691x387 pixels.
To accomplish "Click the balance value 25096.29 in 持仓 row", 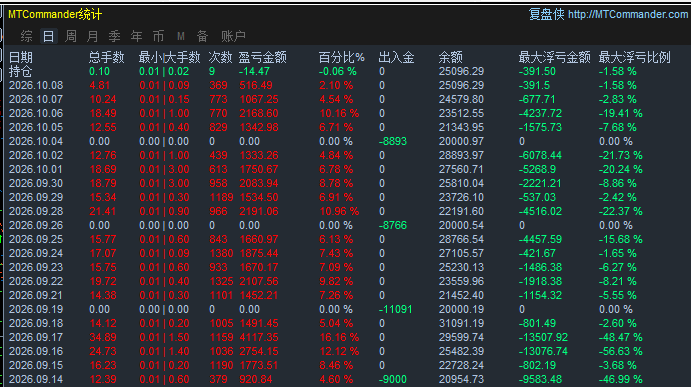I will tap(461, 71).
